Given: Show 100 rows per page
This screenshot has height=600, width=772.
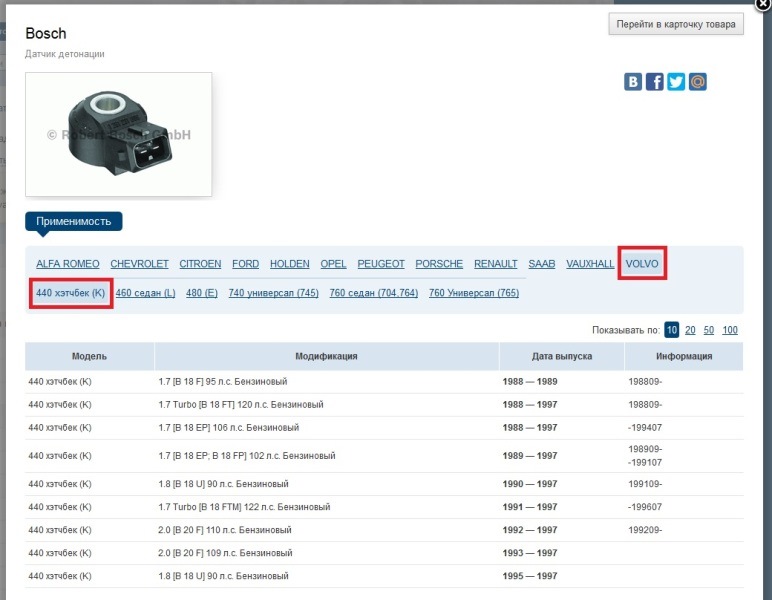Looking at the screenshot, I should [730, 330].
